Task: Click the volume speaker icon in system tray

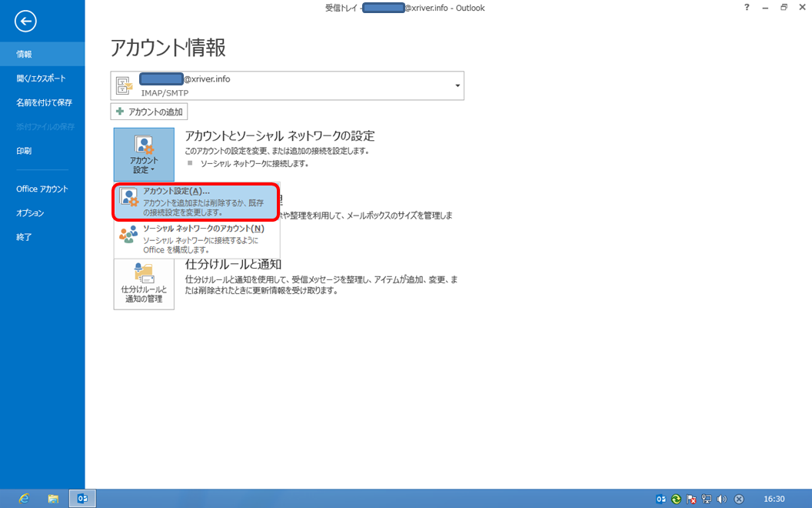Action: 721,499
